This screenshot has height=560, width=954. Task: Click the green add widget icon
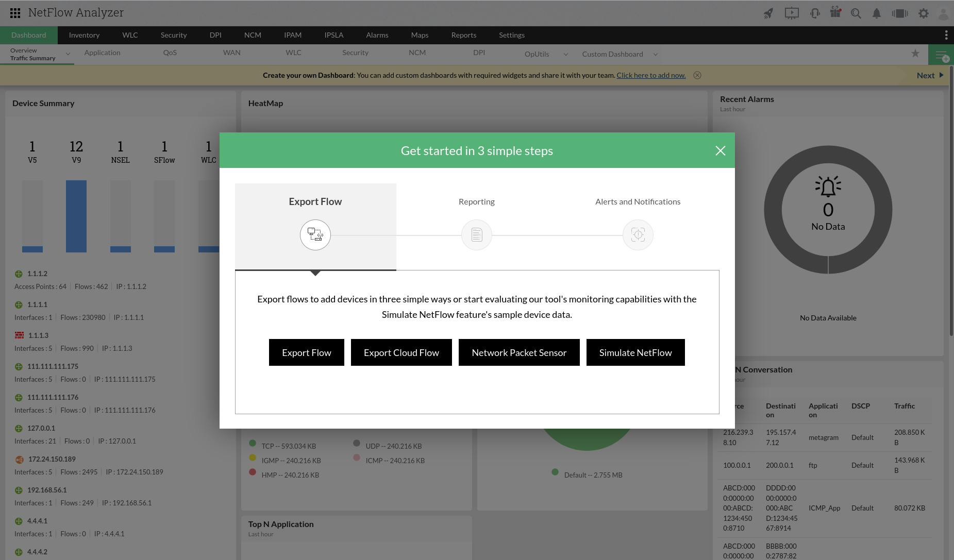point(941,55)
